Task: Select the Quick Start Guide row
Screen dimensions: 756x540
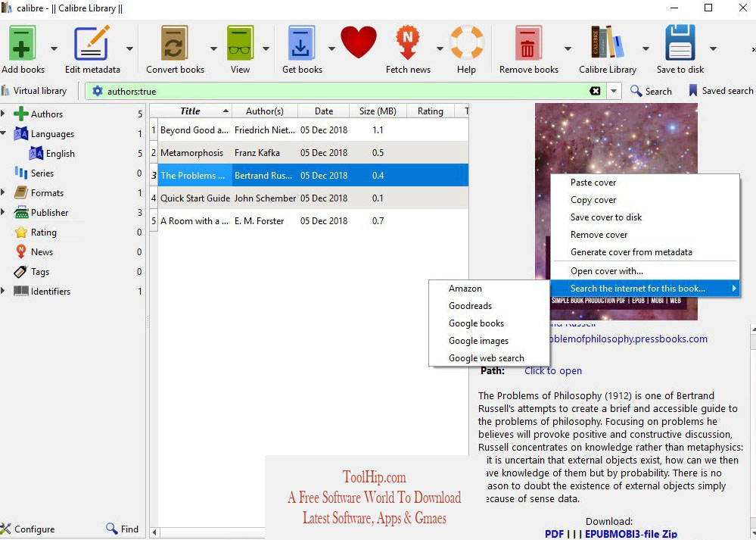Action: [x=309, y=198]
